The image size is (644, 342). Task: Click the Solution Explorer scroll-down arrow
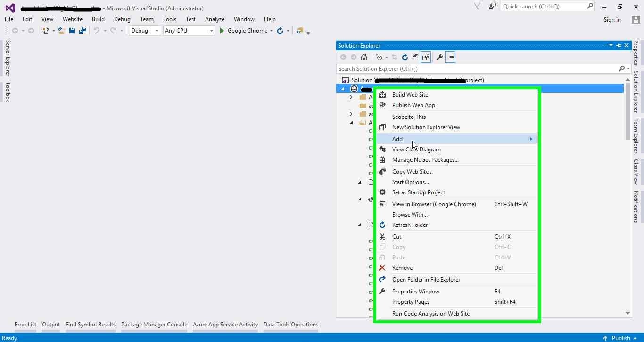pos(627,313)
